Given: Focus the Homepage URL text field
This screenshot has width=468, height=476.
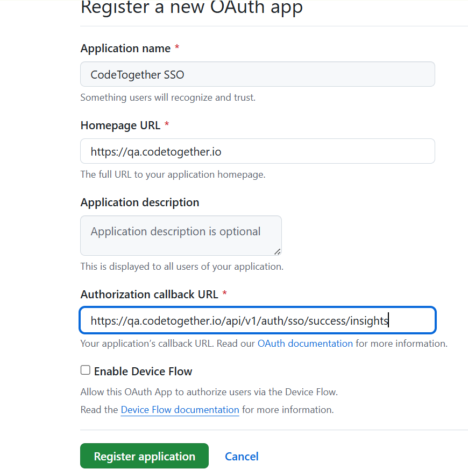Looking at the screenshot, I should click(257, 151).
